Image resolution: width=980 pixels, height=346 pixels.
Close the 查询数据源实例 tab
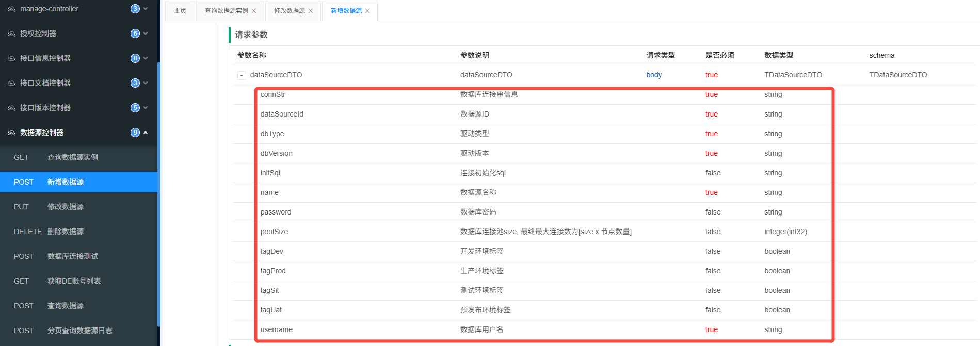click(x=254, y=11)
